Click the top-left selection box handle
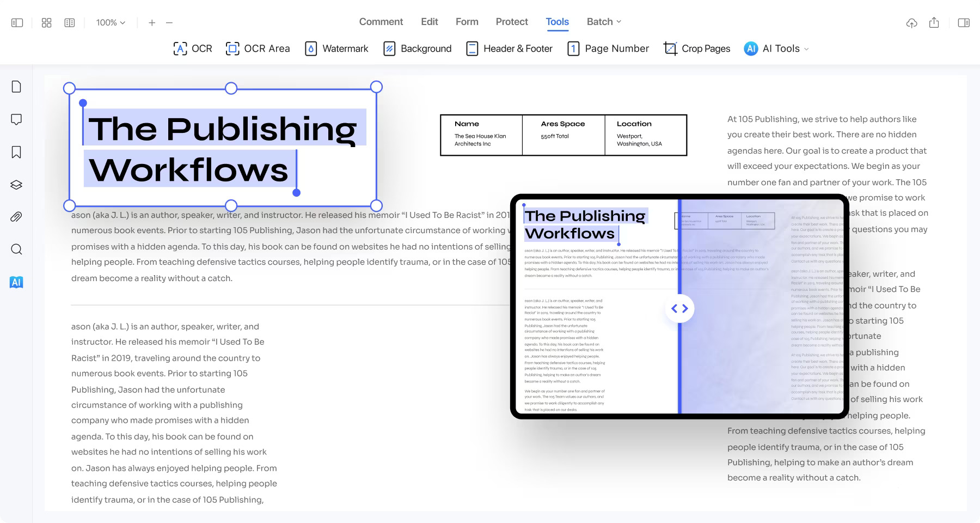The width and height of the screenshot is (980, 523). coord(69,88)
